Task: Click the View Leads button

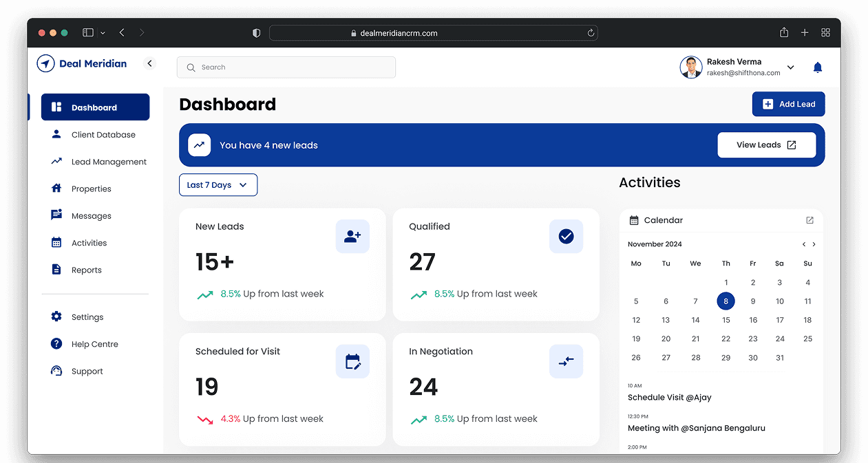Action: coord(766,145)
